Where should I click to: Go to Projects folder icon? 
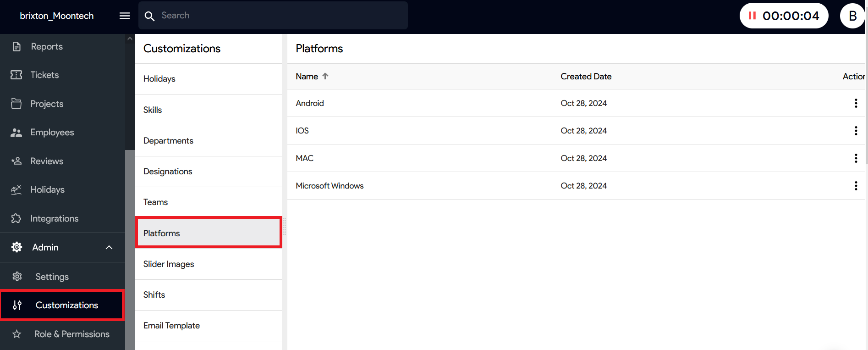click(16, 104)
